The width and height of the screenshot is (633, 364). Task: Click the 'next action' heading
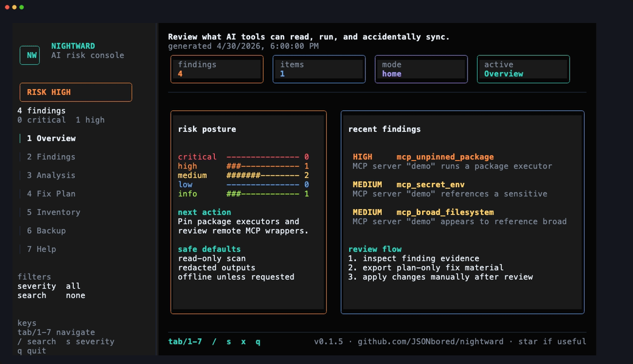(x=204, y=212)
